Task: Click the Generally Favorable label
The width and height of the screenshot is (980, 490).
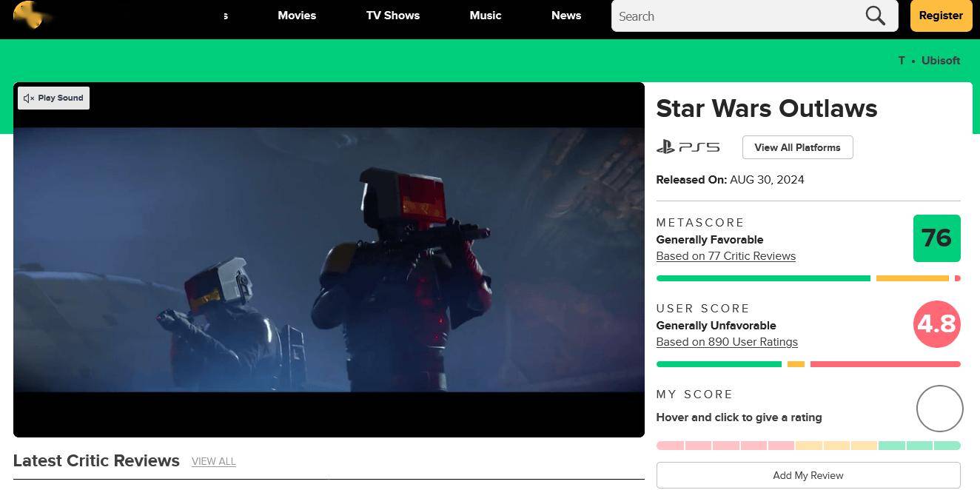Action: [710, 240]
